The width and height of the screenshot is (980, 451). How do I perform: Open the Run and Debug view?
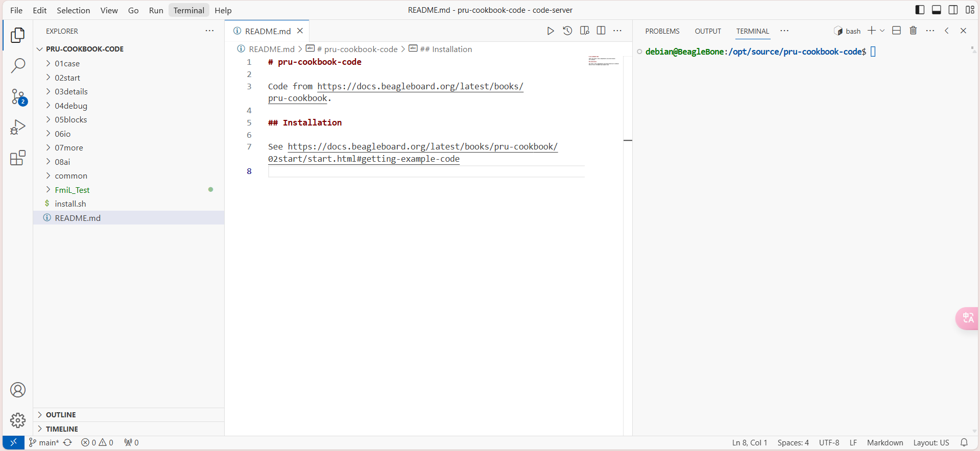point(18,127)
